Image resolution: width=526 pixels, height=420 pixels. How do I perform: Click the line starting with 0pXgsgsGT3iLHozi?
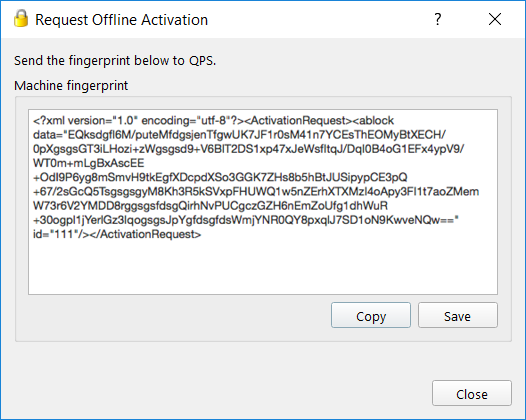tap(248, 149)
